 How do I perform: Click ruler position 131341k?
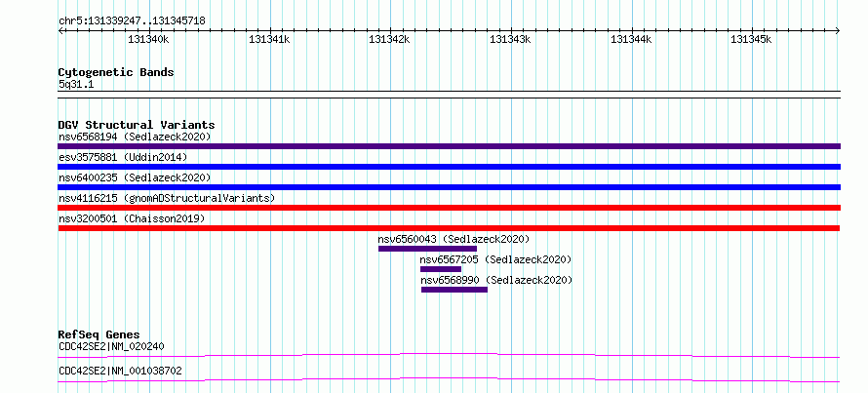click(x=269, y=39)
